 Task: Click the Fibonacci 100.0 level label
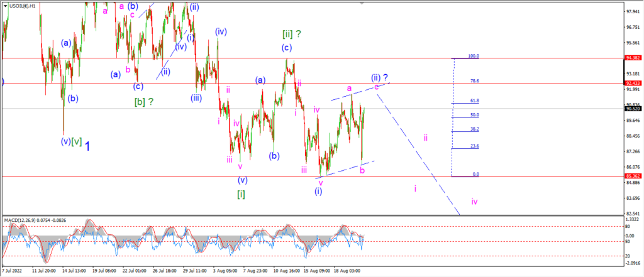pos(474,57)
